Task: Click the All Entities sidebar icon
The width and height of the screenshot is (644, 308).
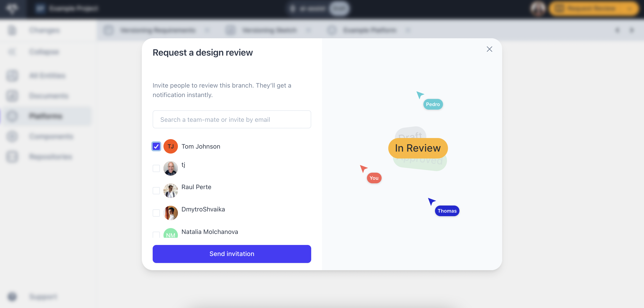Action: (x=12, y=75)
